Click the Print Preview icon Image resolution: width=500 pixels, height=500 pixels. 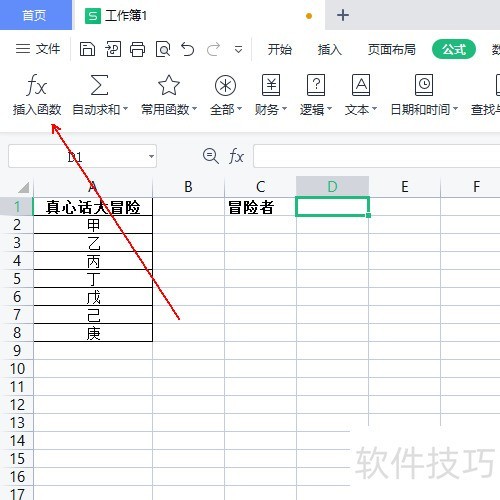tap(163, 49)
